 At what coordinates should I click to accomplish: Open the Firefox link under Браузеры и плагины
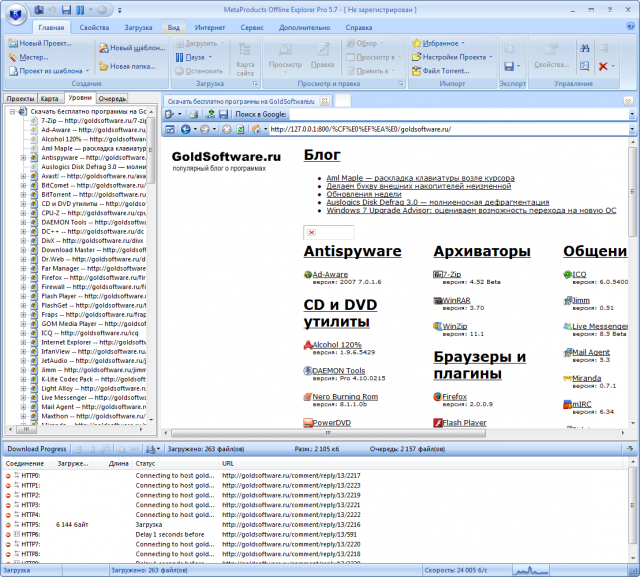coord(454,397)
